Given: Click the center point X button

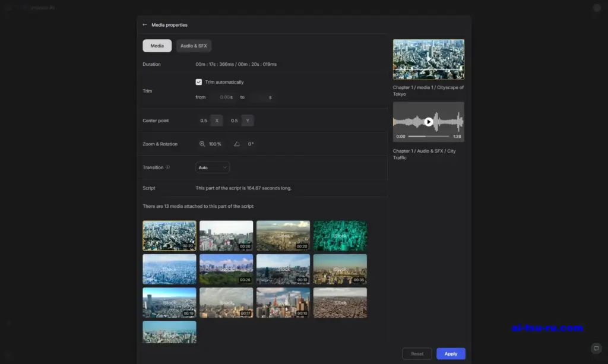Looking at the screenshot, I should [x=217, y=121].
